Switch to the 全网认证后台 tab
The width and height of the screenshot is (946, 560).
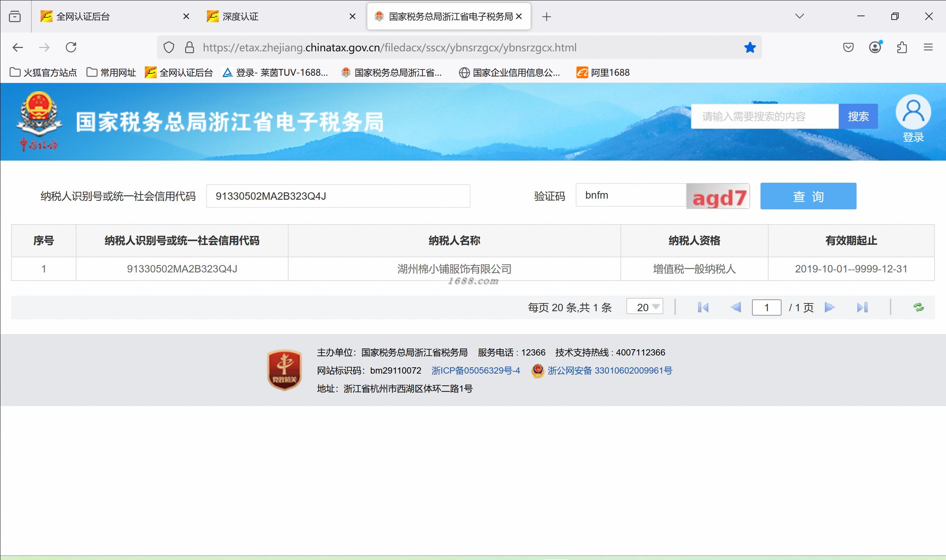(109, 17)
